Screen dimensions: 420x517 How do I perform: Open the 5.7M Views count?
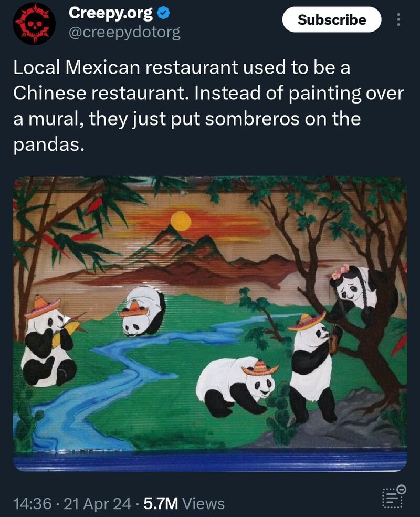(x=184, y=503)
